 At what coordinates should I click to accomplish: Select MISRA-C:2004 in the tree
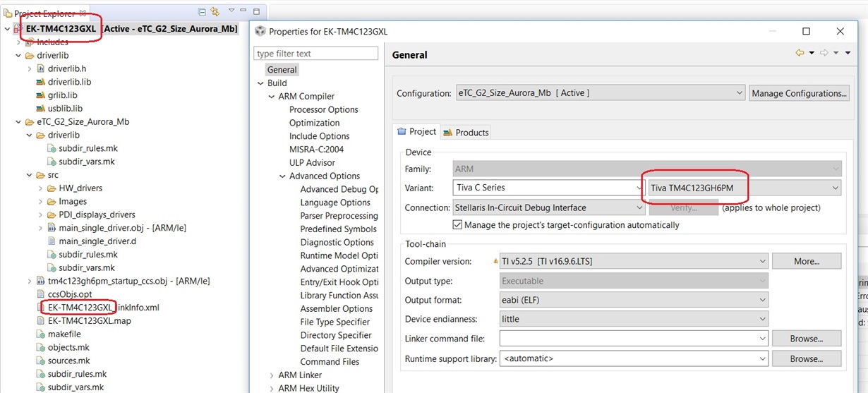tap(315, 150)
